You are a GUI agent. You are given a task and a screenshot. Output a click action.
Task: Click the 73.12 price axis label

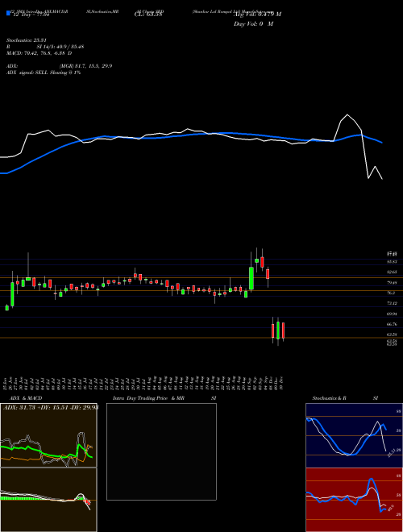pos(393,303)
